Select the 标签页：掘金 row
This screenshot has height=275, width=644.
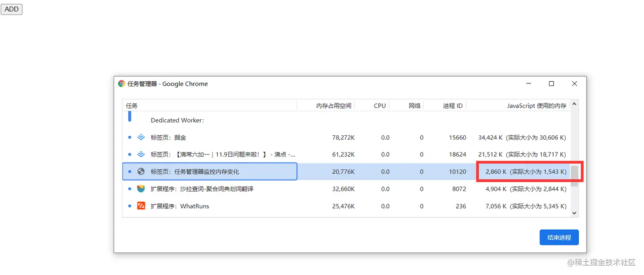(346, 137)
